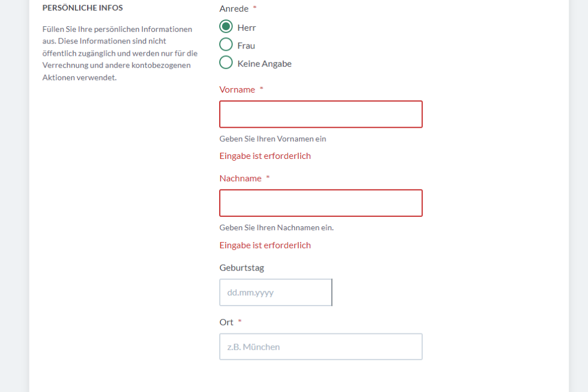588x392 pixels.
Task: Click the required asterisk beside Ort
Action: (x=240, y=321)
